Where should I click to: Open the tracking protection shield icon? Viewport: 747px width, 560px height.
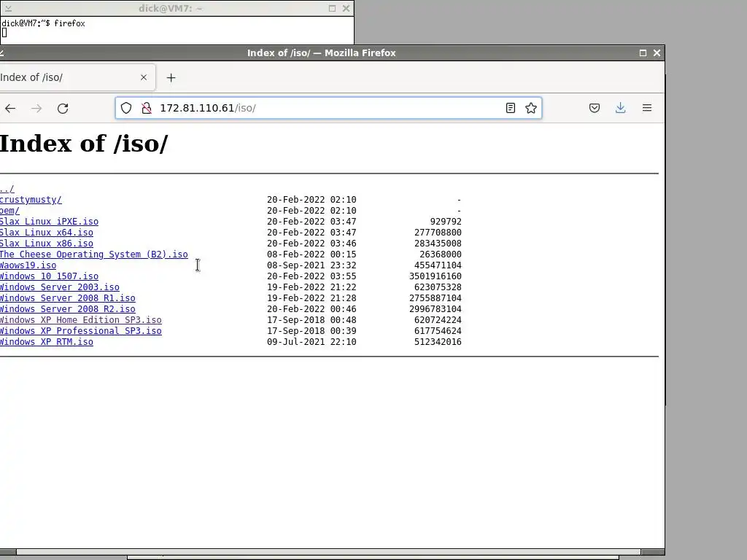click(x=125, y=108)
